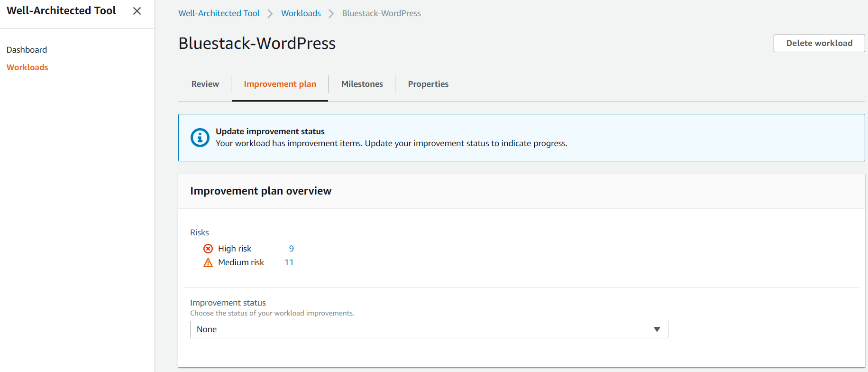
Task: Click the Delete workload button
Action: click(819, 43)
